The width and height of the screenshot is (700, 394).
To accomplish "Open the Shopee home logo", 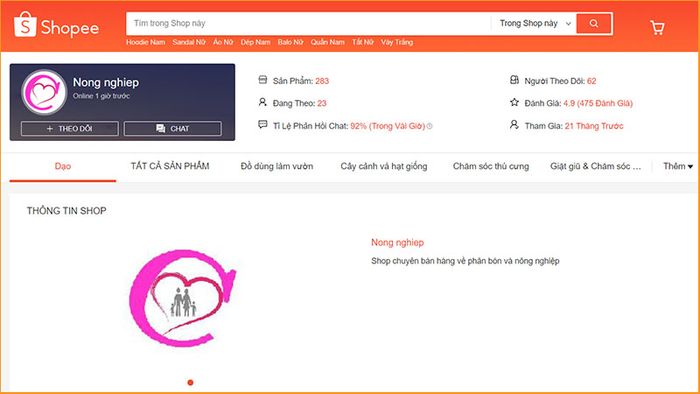I will point(57,25).
